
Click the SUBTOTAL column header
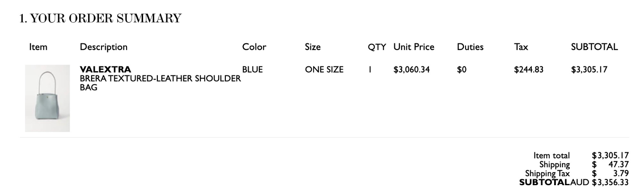tap(594, 47)
